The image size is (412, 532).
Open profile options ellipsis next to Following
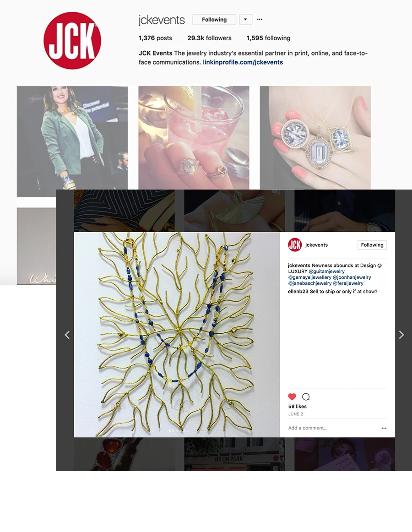point(260,19)
